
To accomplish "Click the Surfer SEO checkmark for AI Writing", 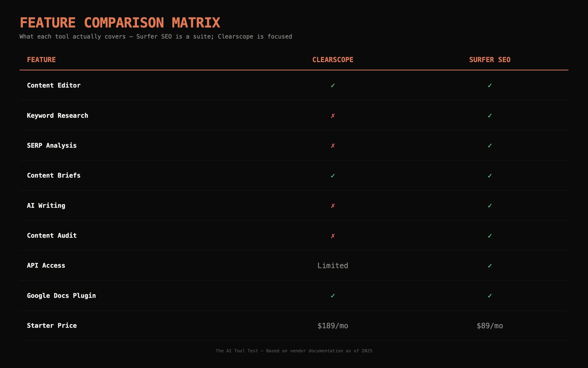I will click(x=490, y=206).
